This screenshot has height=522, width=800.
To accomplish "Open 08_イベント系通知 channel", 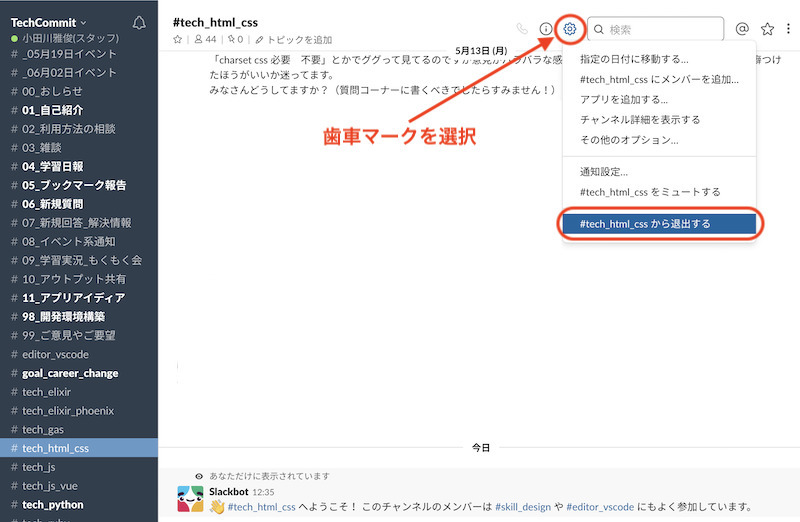I will [x=79, y=242].
